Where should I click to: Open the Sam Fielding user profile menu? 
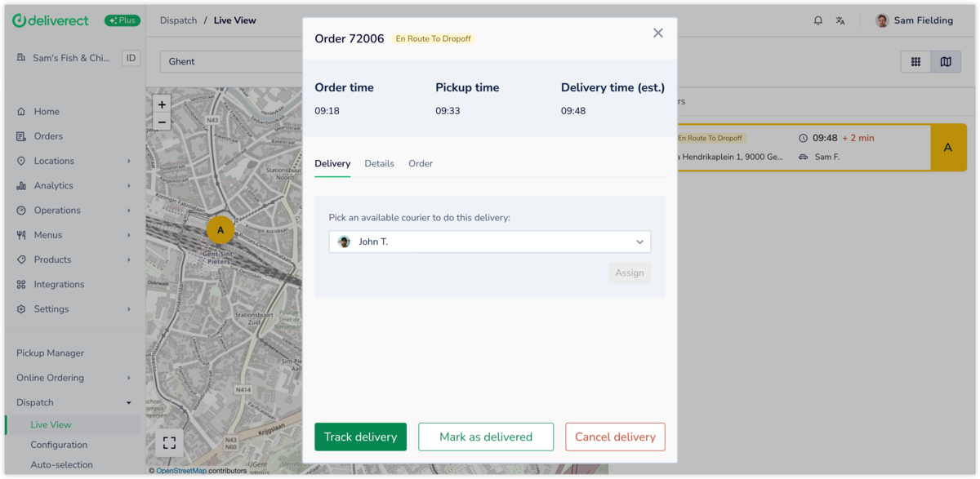click(914, 20)
